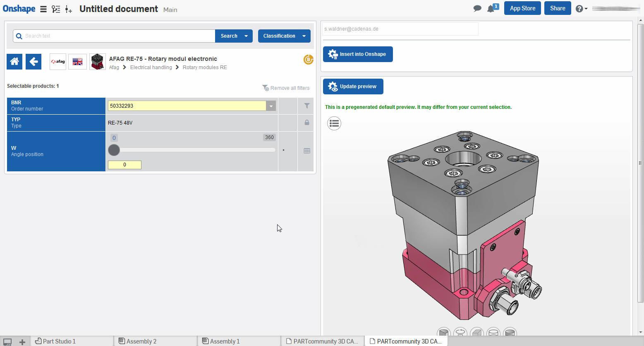The width and height of the screenshot is (644, 346).
Task: Open the preview list options icon
Action: (x=334, y=123)
